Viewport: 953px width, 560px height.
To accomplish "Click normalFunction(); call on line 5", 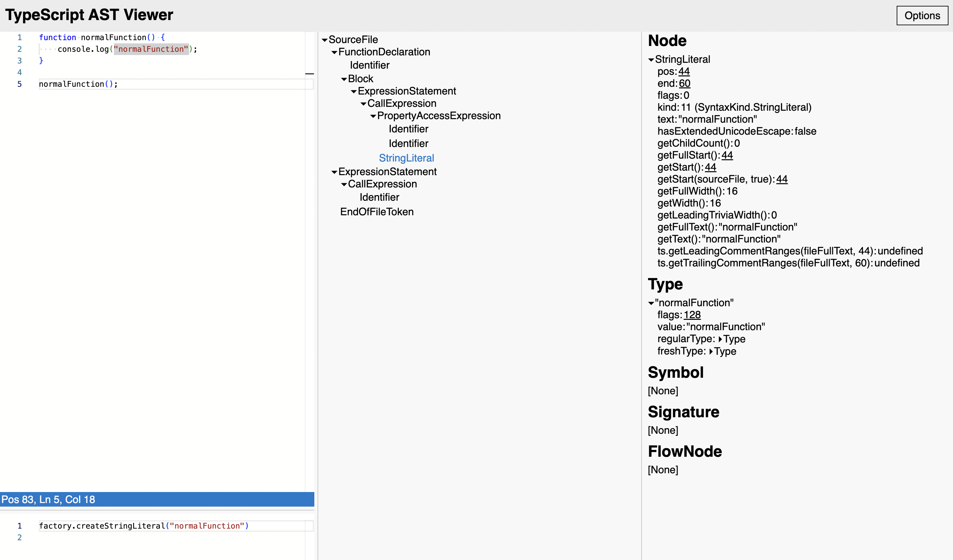I will (x=78, y=84).
